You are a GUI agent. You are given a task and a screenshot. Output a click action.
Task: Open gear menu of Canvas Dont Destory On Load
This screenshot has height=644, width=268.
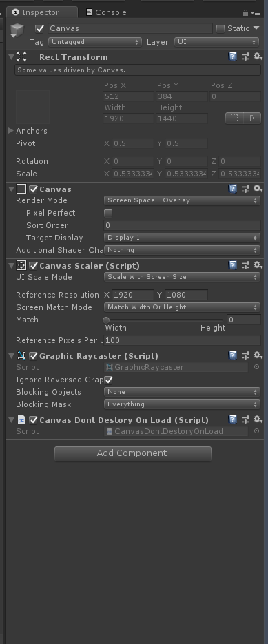coord(258,419)
